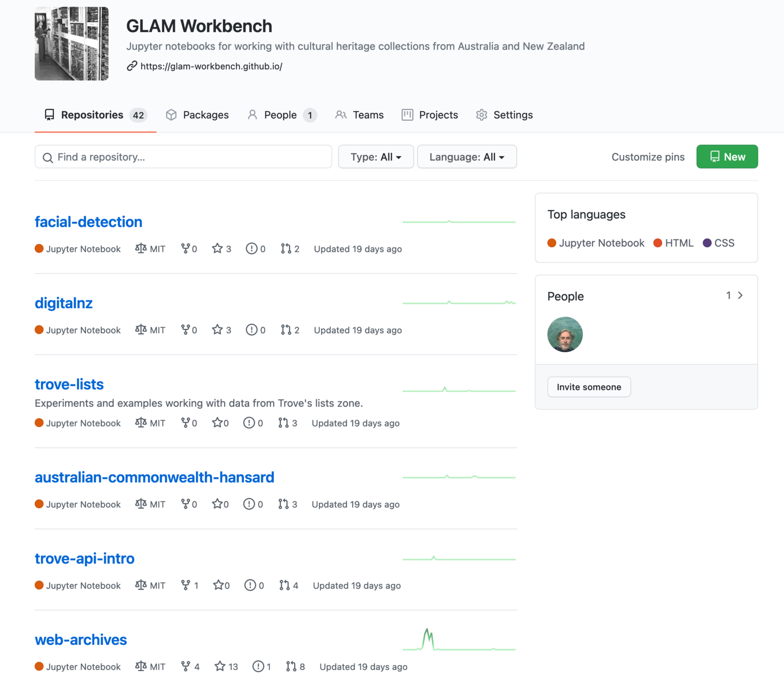The width and height of the screenshot is (784, 691).
Task: Click the New repository button
Action: point(727,157)
